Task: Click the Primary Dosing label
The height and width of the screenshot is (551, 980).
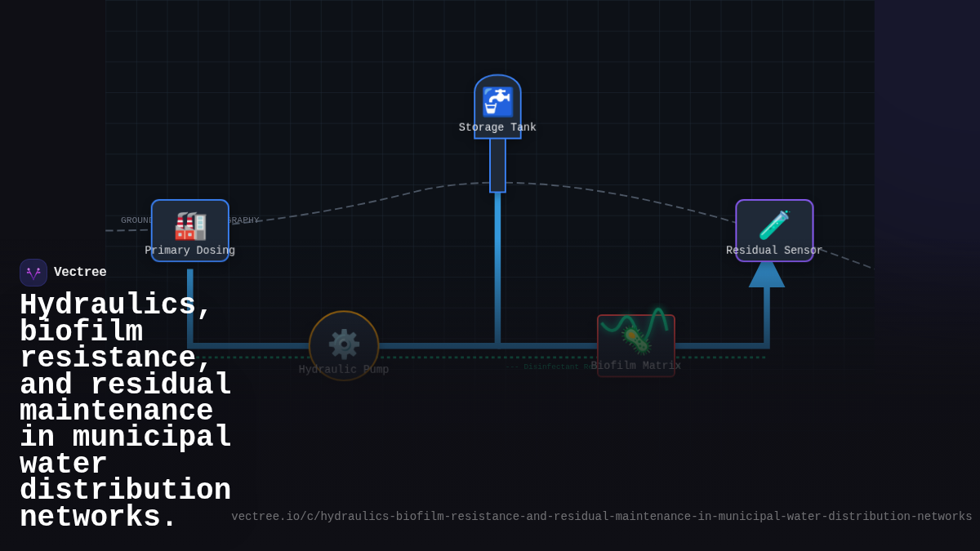Action: (190, 251)
